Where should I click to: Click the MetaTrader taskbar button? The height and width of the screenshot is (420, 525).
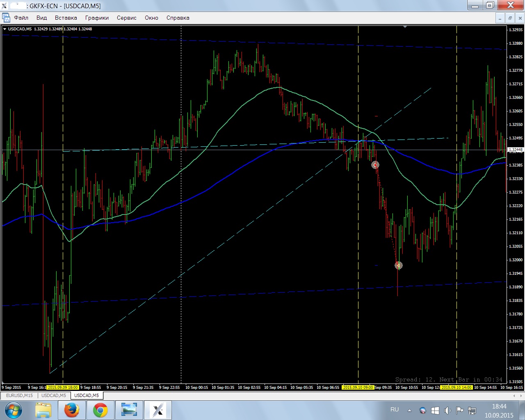157,410
